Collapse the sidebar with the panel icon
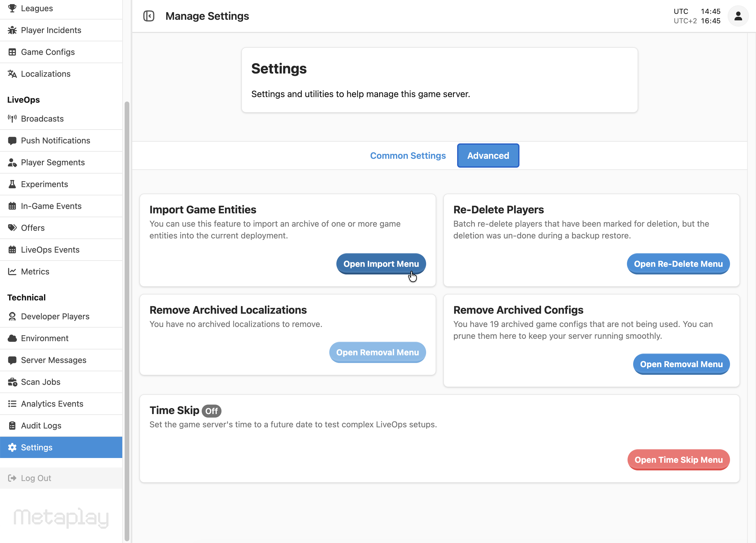The image size is (756, 543). 149,16
